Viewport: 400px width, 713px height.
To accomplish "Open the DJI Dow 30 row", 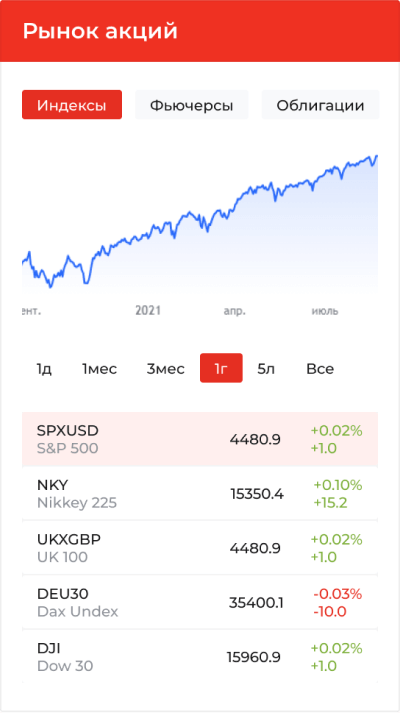I will (200, 656).
